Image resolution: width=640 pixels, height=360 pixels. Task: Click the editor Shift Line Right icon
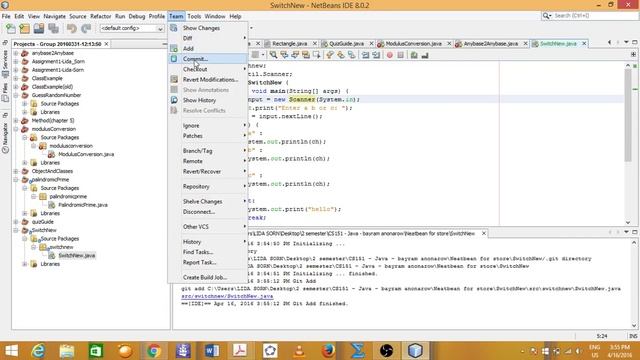376,55
